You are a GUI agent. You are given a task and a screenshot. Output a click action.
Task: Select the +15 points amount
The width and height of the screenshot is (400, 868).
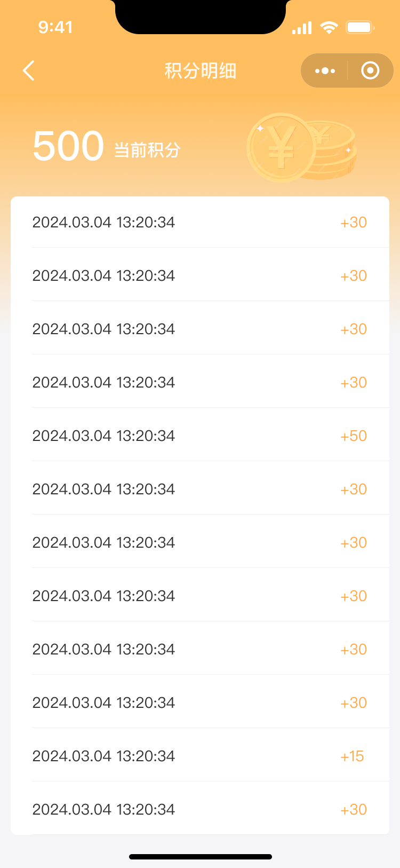pos(352,756)
